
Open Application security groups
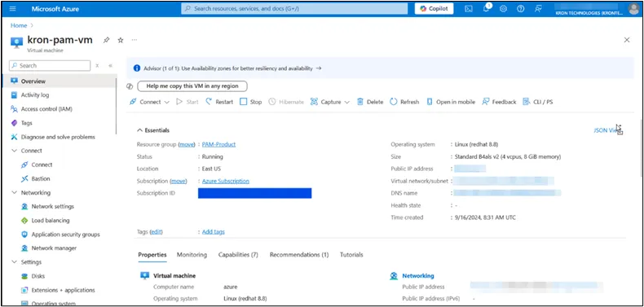pos(65,235)
